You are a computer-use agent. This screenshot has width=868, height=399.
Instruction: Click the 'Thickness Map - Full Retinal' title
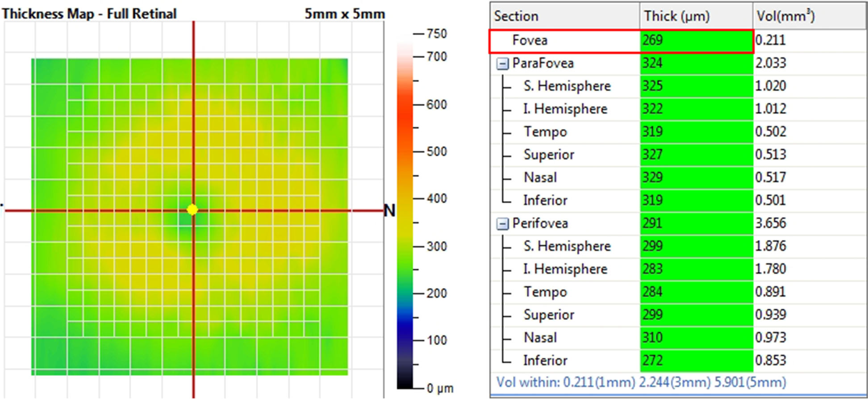pyautogui.click(x=89, y=14)
